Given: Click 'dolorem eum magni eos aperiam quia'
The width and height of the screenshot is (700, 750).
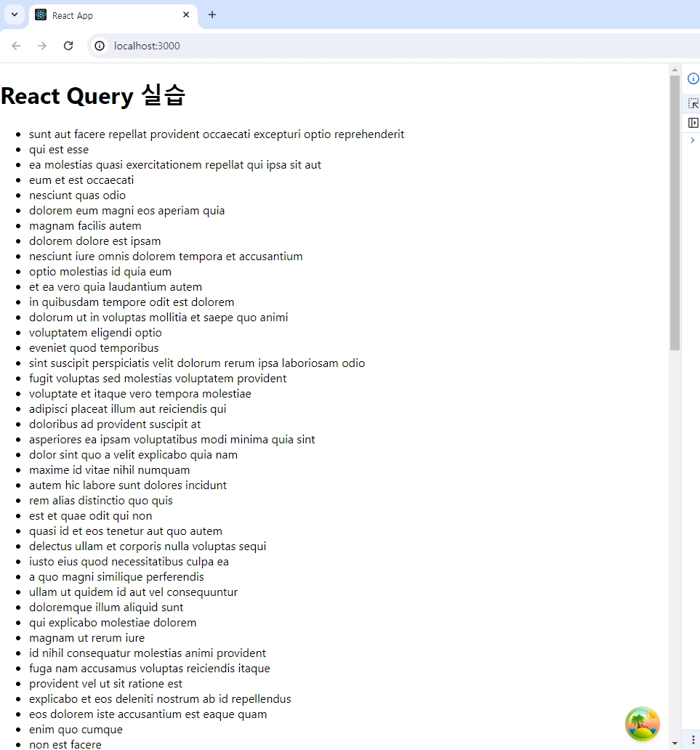Looking at the screenshot, I should tap(126, 211).
